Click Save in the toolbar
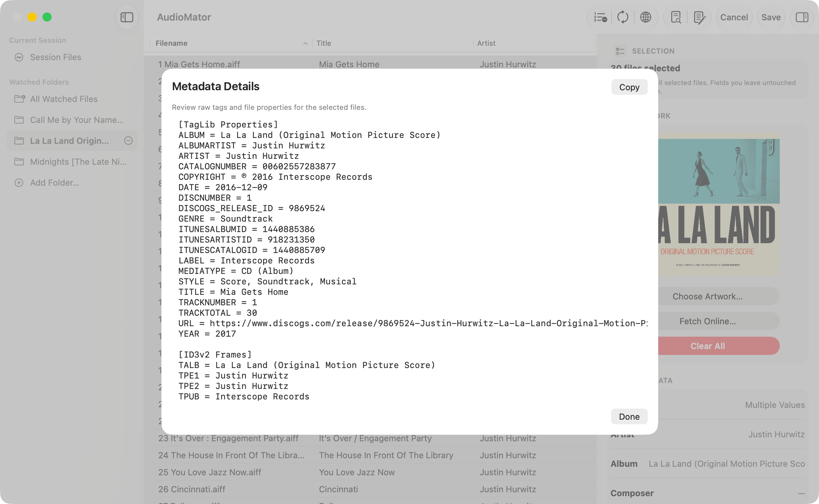819x504 pixels. click(x=771, y=17)
